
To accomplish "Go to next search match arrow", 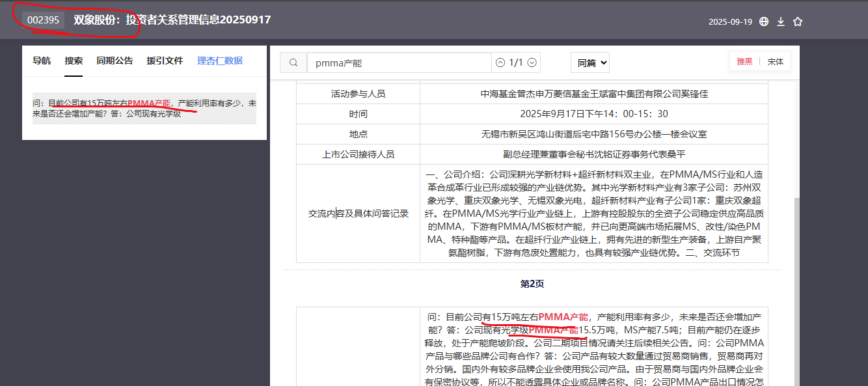I will (532, 62).
